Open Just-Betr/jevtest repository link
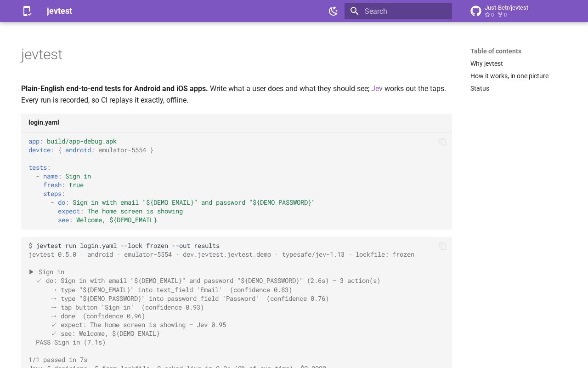The image size is (588, 368). pos(506,7)
